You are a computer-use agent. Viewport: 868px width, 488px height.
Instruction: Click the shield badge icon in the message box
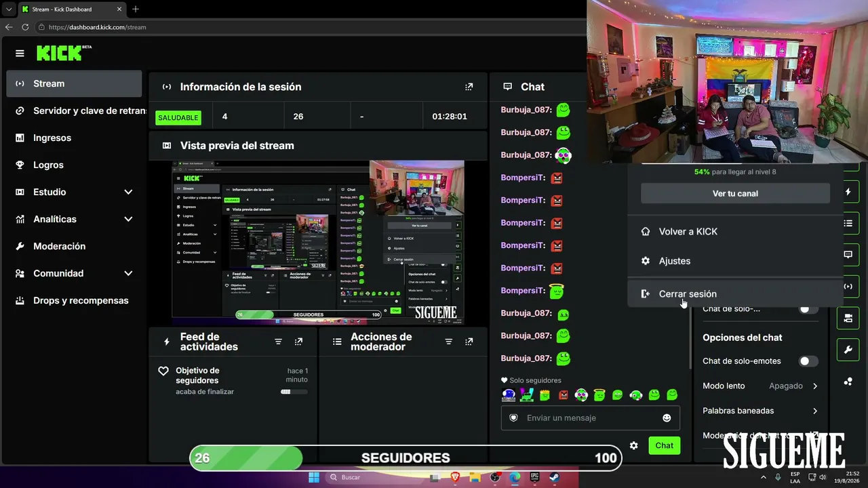[x=513, y=418]
